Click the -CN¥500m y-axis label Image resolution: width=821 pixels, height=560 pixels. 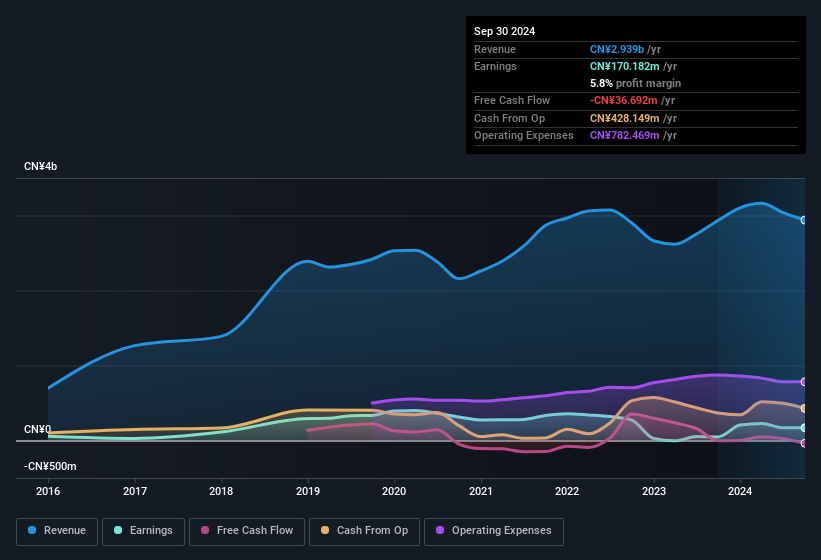50,466
